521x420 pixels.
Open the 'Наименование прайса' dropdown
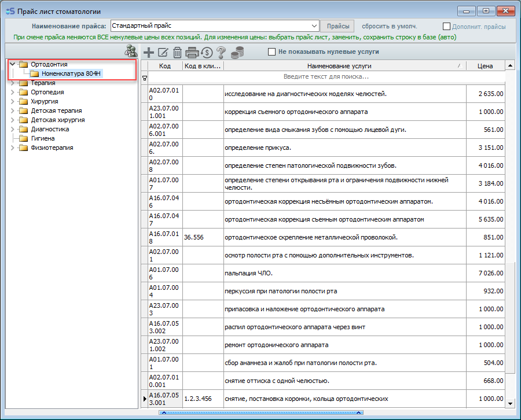314,26
